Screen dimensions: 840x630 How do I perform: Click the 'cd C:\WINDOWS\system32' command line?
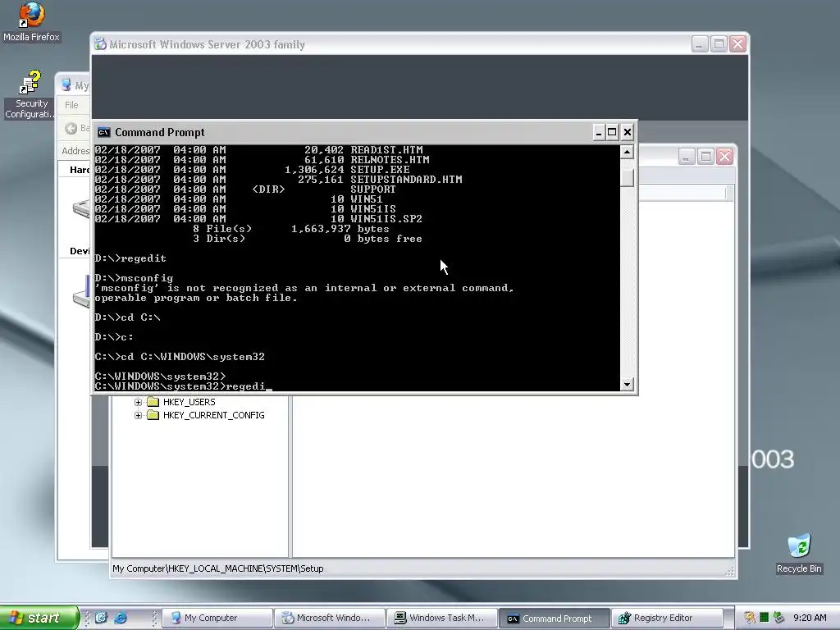[x=180, y=357]
